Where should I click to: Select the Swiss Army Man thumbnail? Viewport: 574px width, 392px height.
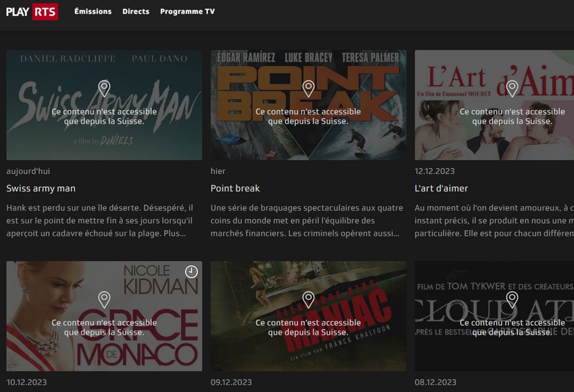[104, 105]
